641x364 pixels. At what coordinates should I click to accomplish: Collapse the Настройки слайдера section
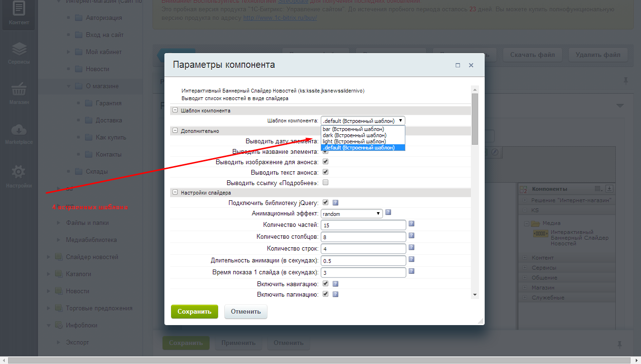(175, 193)
